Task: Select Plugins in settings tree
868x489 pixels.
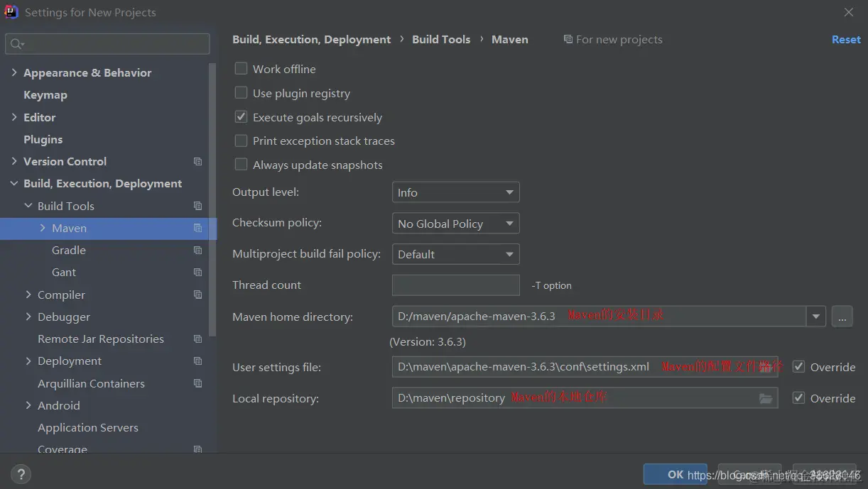Action: click(x=43, y=139)
